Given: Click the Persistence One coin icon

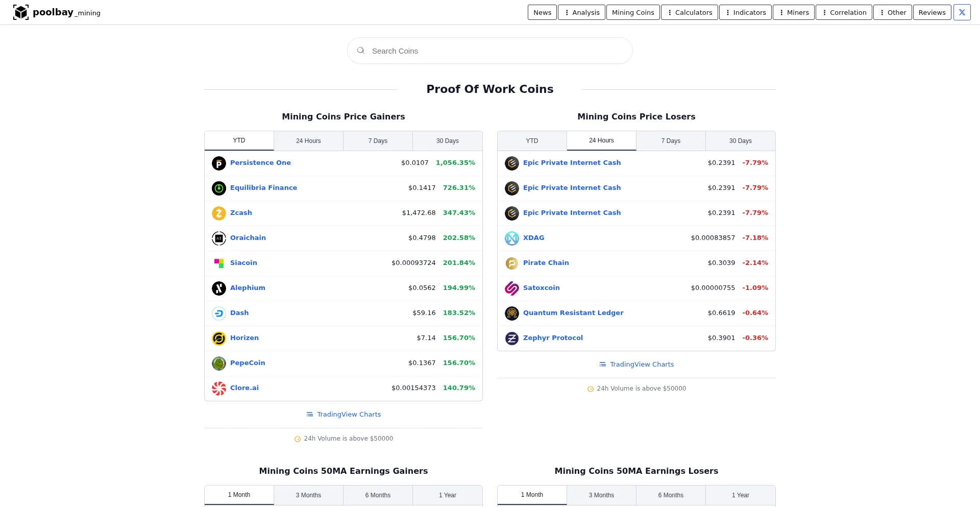Looking at the screenshot, I should tap(219, 163).
